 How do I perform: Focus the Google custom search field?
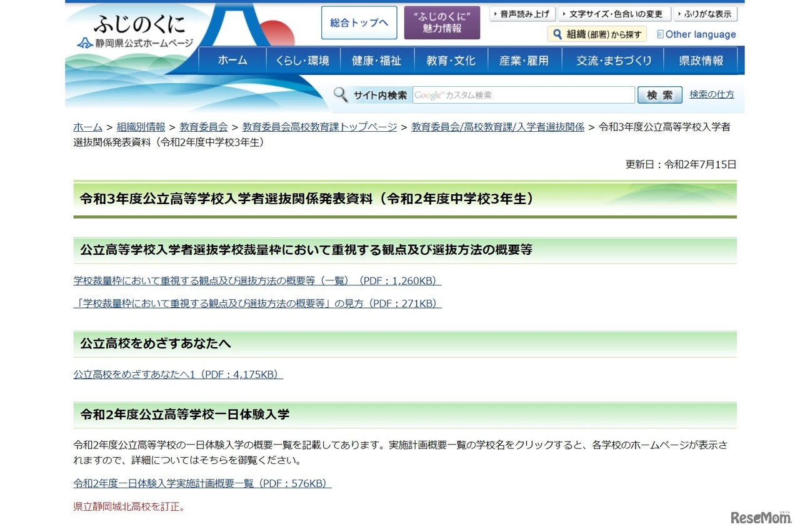pos(523,95)
